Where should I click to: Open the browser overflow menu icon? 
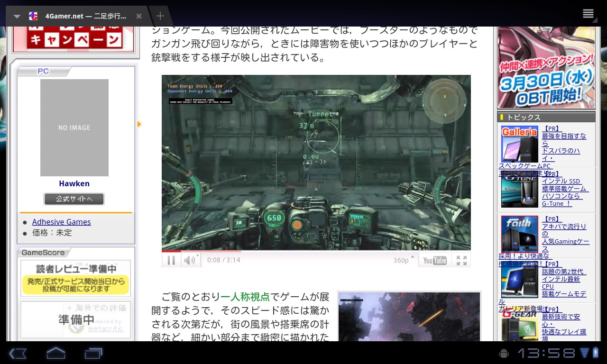[x=589, y=14]
